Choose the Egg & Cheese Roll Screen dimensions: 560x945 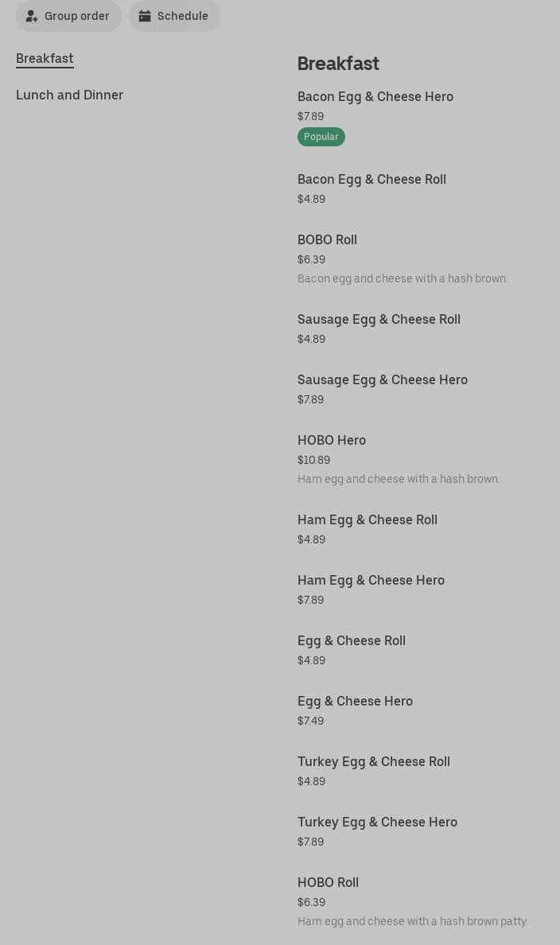pyautogui.click(x=351, y=641)
